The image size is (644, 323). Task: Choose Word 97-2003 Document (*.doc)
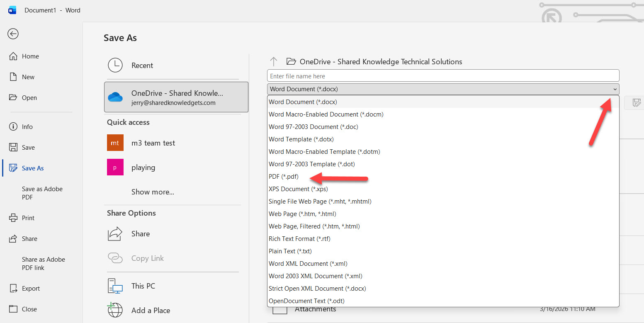tap(443, 127)
